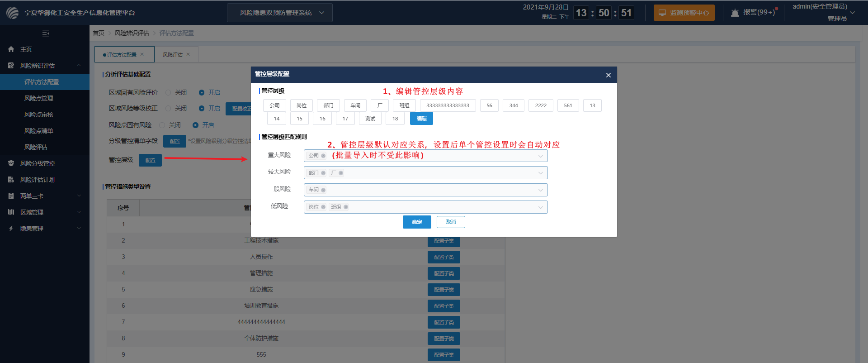Viewport: 868px width, 363px height.
Task: Collapse the sidebar with the menu toggle icon
Action: 45,33
